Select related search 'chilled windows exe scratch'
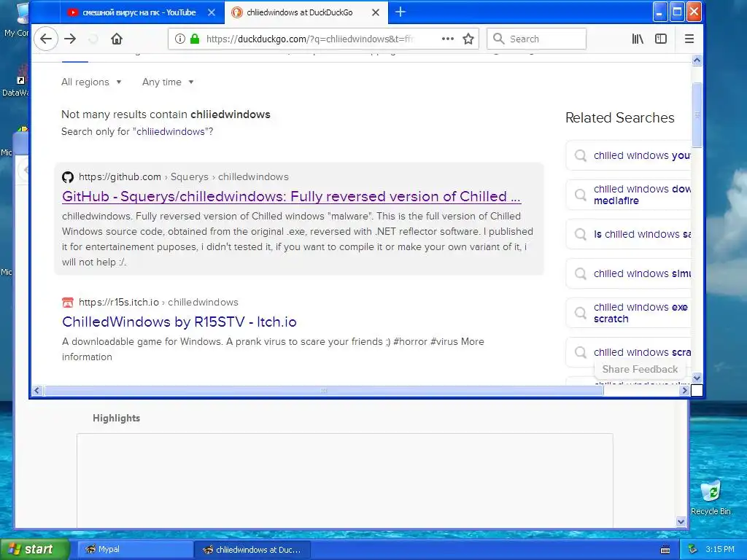Image resolution: width=747 pixels, height=560 pixels. point(628,313)
